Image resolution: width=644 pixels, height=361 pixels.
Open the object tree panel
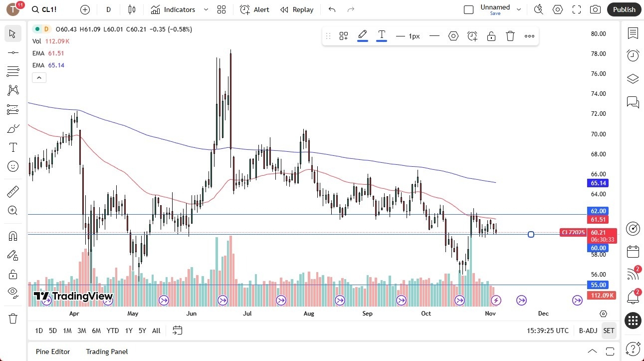tap(633, 78)
